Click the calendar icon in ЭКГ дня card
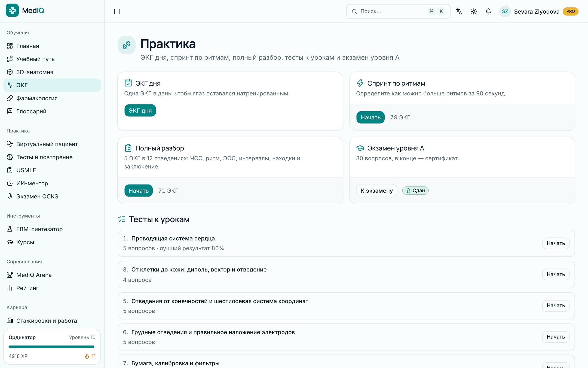The image size is (588, 368). pyautogui.click(x=128, y=83)
